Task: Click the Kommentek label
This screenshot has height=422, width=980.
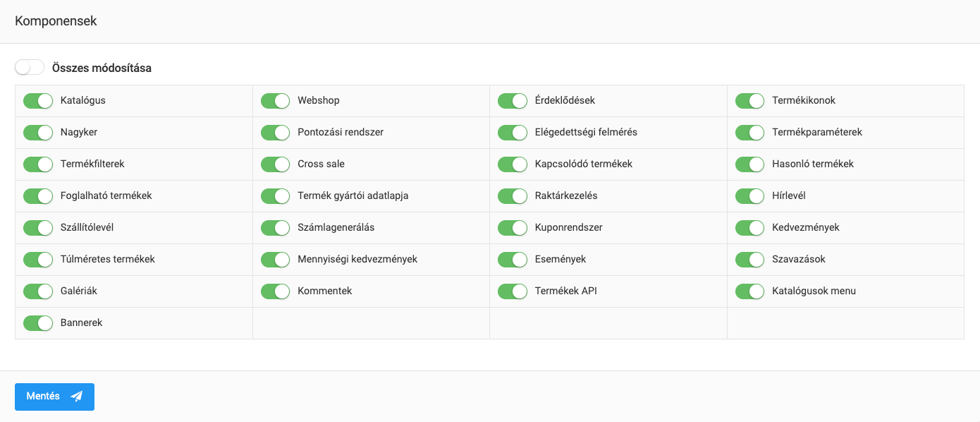Action: [x=324, y=291]
